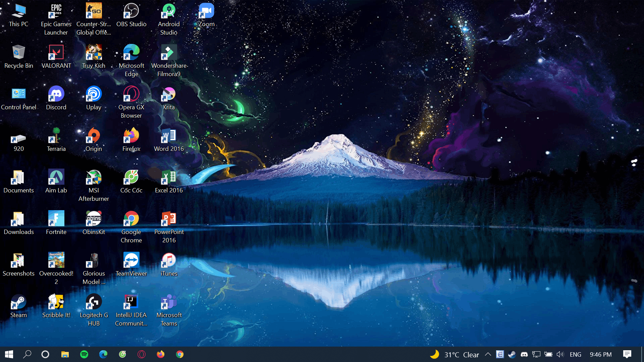Open the battery status tray icon
Image resolution: width=644 pixels, height=362 pixels.
coord(548,354)
